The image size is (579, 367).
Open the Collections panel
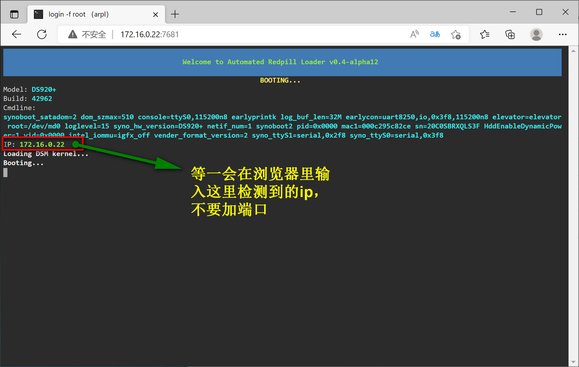510,34
